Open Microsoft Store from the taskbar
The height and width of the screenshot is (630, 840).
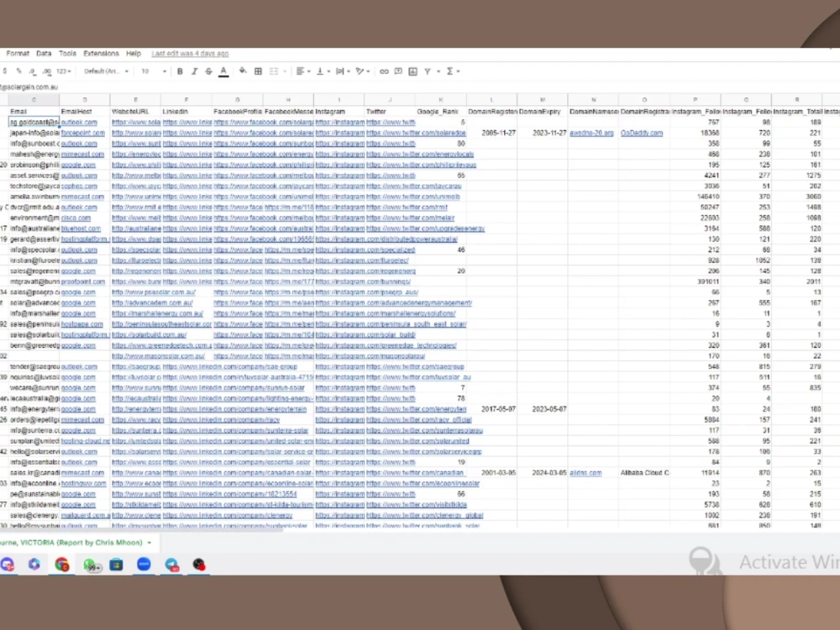point(116,564)
